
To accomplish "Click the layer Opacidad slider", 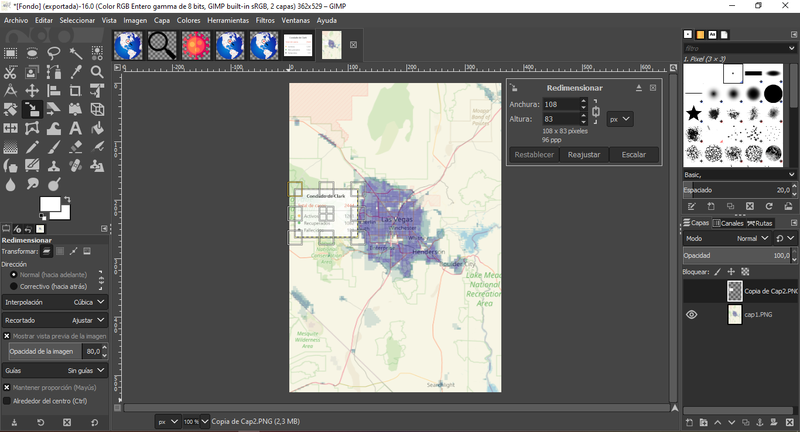I will (735, 256).
